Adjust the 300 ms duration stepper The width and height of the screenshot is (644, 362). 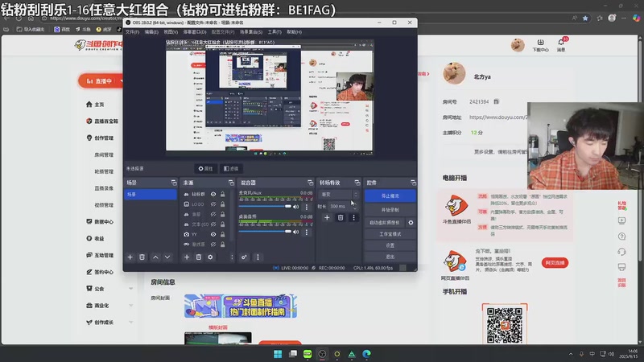pyautogui.click(x=355, y=207)
